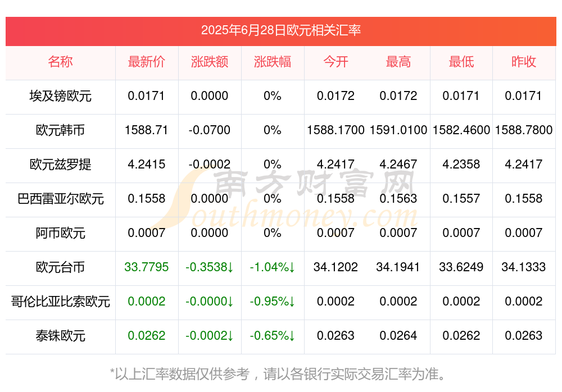Click high price 4.2467
Viewport: 562px width, 392px height.
[x=398, y=165]
